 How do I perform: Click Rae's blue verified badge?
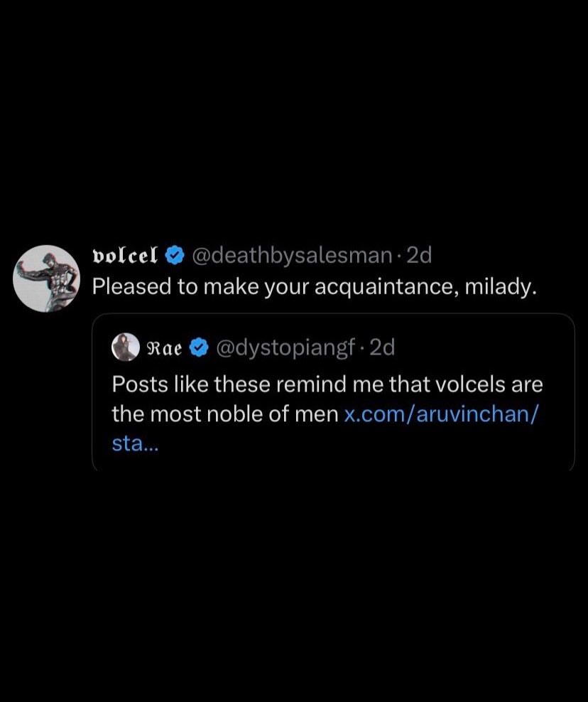coord(199,348)
